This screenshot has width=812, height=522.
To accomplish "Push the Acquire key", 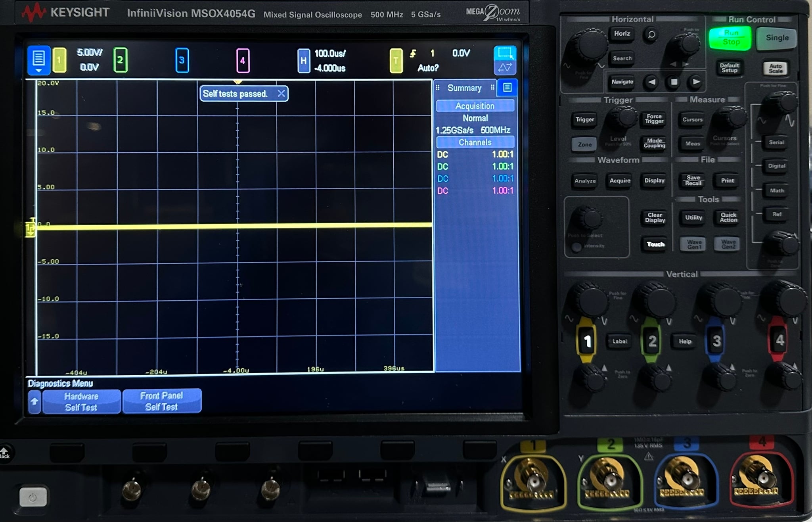I will [x=620, y=180].
